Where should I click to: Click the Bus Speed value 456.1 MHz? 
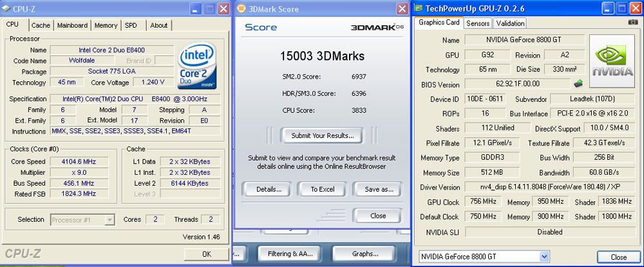[x=79, y=183]
